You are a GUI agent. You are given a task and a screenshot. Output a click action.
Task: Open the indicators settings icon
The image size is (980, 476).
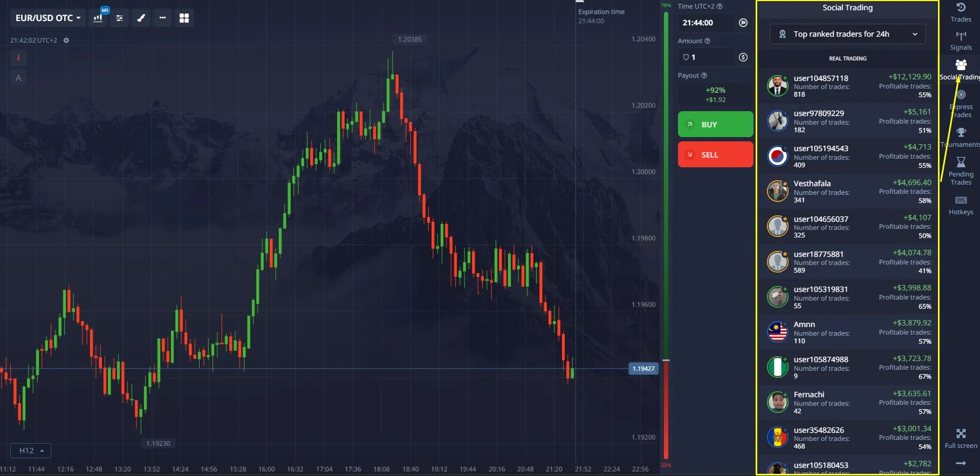[x=119, y=18]
